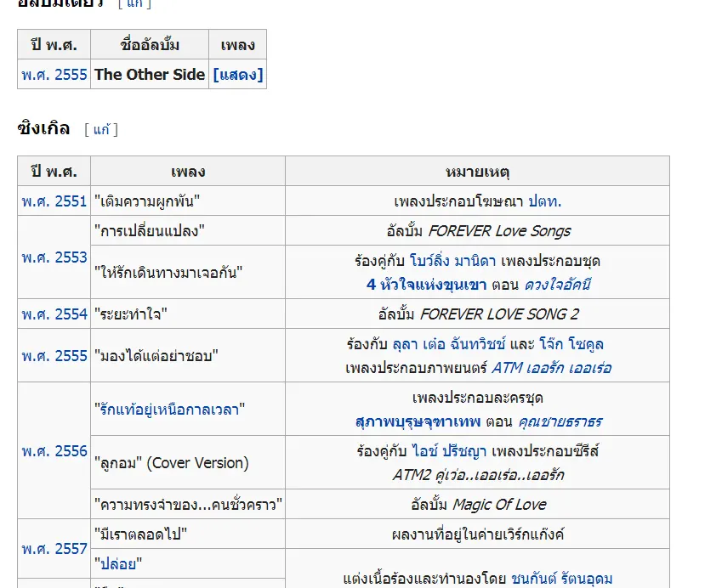Visit ชนกันต์ รัตนอุดม songwriter page

(561, 579)
